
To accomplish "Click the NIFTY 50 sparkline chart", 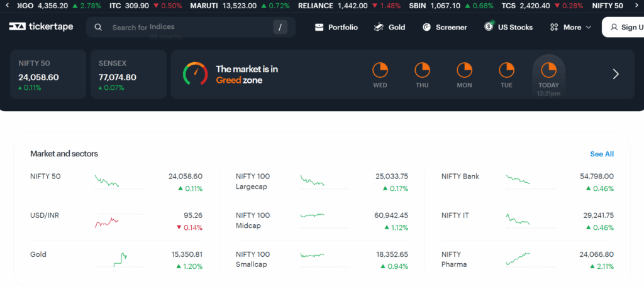I will click(x=119, y=182).
